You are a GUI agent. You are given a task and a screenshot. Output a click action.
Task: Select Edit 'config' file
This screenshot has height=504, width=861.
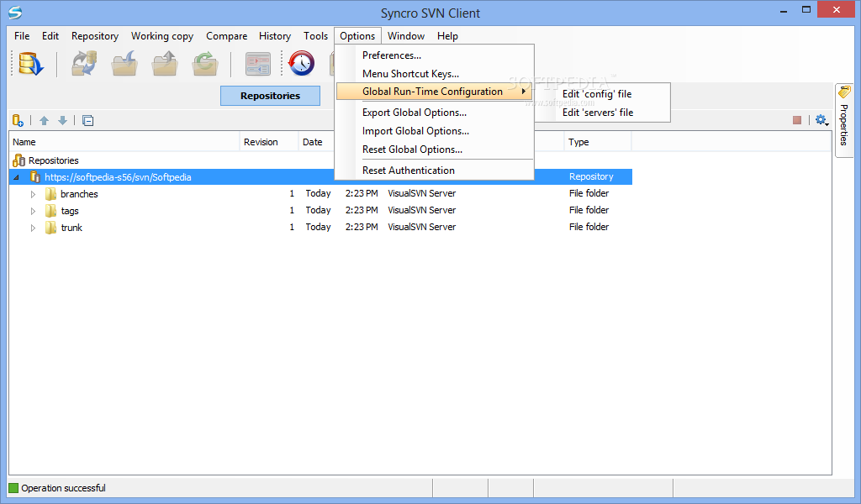coord(602,94)
